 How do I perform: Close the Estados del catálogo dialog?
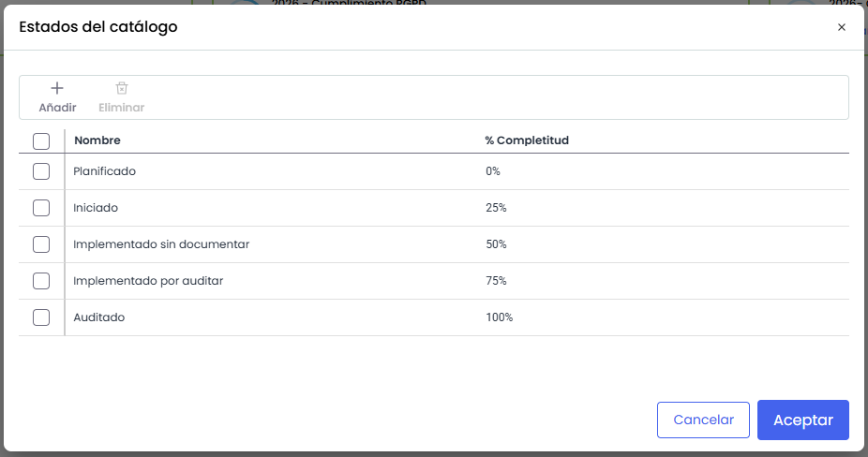841,27
